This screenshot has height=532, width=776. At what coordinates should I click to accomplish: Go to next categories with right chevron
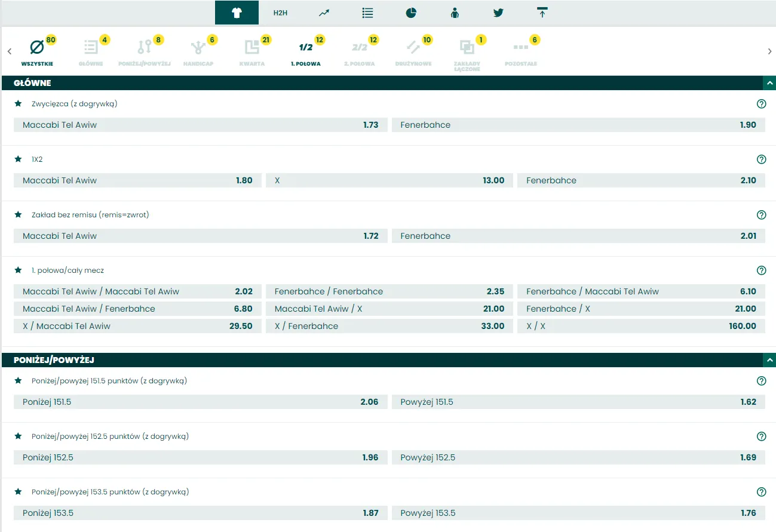tap(769, 51)
